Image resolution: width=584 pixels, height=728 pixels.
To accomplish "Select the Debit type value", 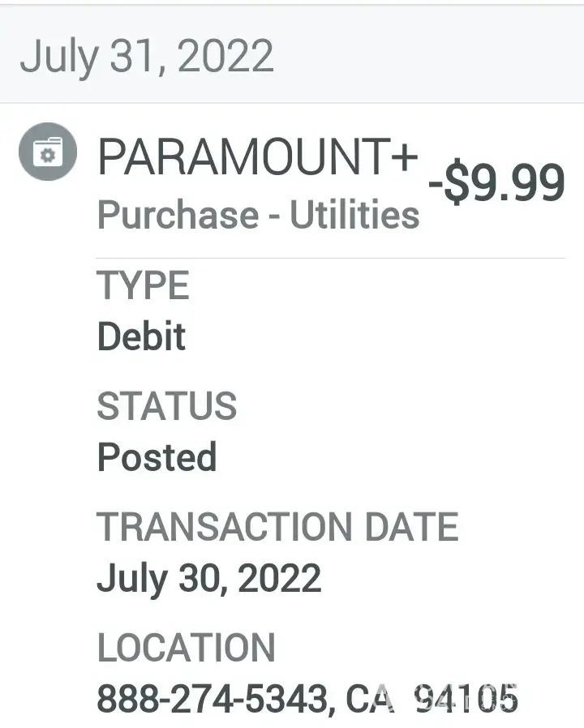I will [x=141, y=336].
